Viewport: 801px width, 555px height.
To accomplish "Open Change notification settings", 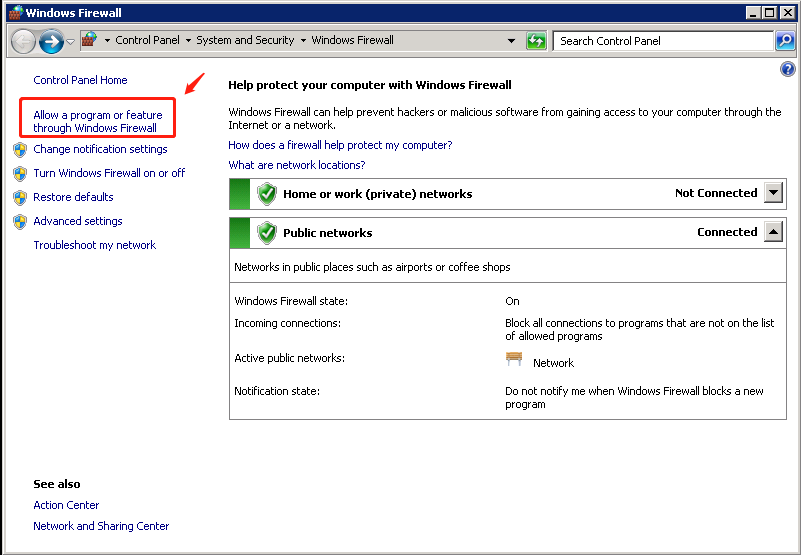I will pos(100,149).
